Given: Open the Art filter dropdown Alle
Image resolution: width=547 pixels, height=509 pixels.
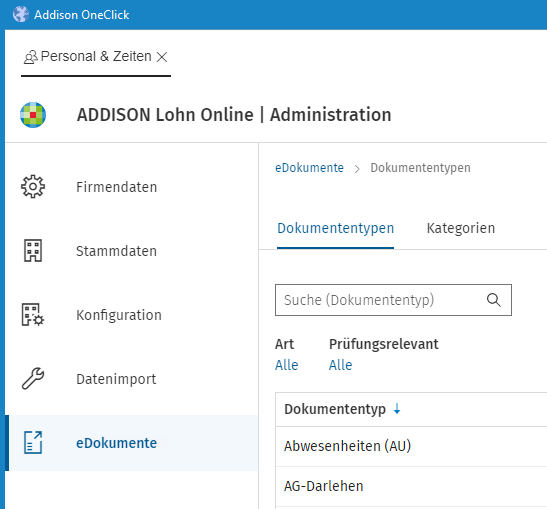Looking at the screenshot, I should 286,365.
